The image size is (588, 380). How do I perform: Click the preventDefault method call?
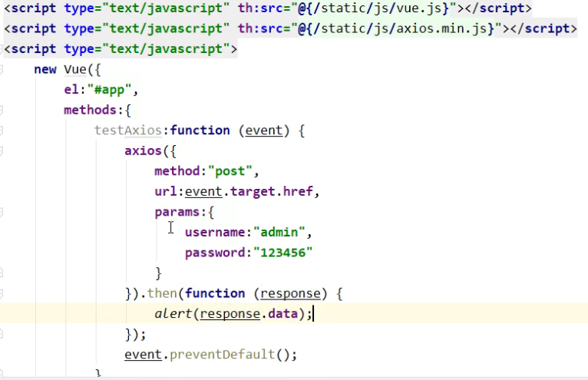click(223, 355)
